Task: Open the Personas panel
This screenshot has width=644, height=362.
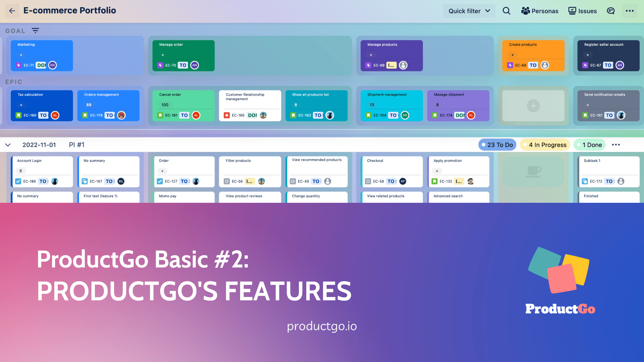Action: [540, 11]
